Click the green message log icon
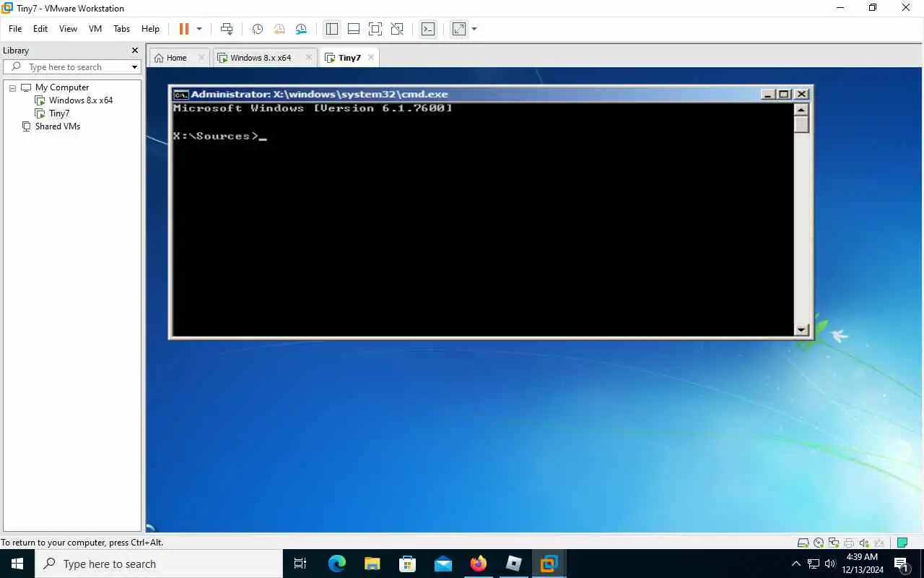Image resolution: width=924 pixels, height=578 pixels. (x=902, y=543)
